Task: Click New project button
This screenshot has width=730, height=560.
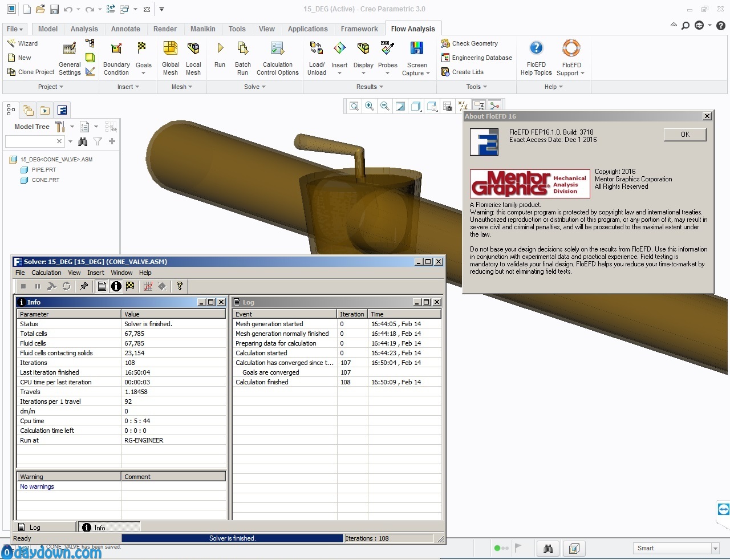Action: coord(19,58)
